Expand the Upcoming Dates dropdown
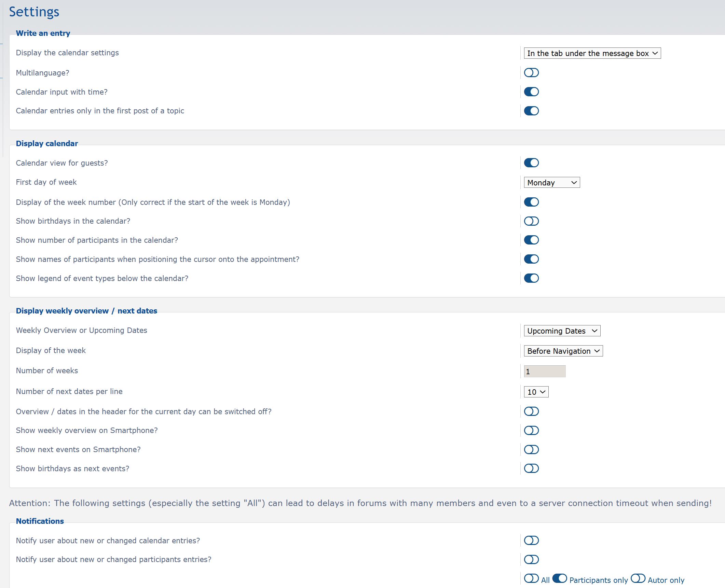725x588 pixels. [562, 331]
